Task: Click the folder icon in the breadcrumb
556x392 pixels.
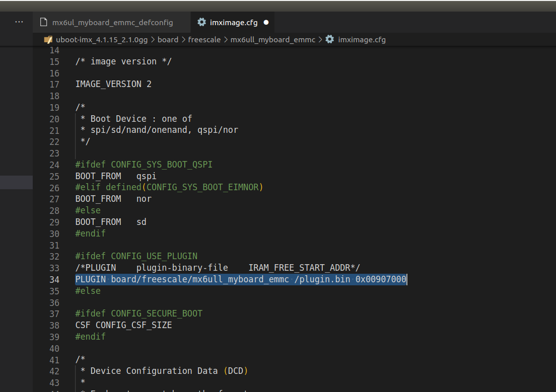Action: (x=48, y=40)
